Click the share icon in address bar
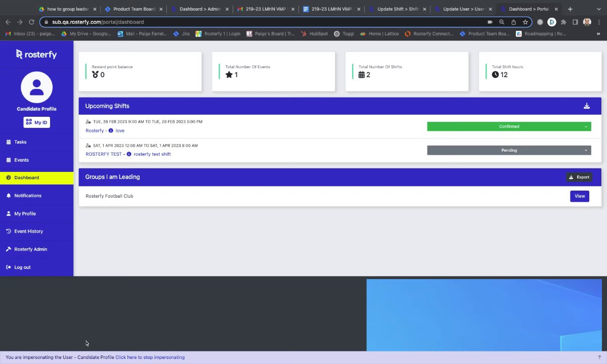 click(513, 22)
